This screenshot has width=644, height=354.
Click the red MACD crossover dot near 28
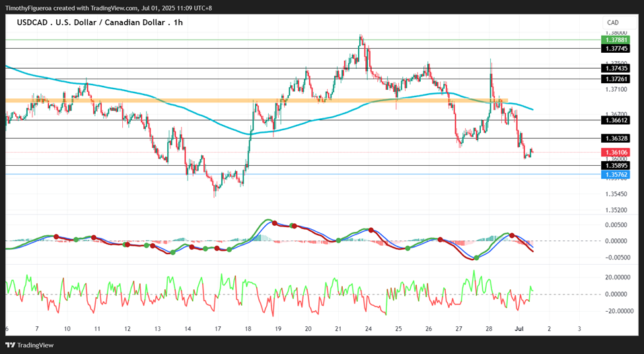click(x=512, y=235)
